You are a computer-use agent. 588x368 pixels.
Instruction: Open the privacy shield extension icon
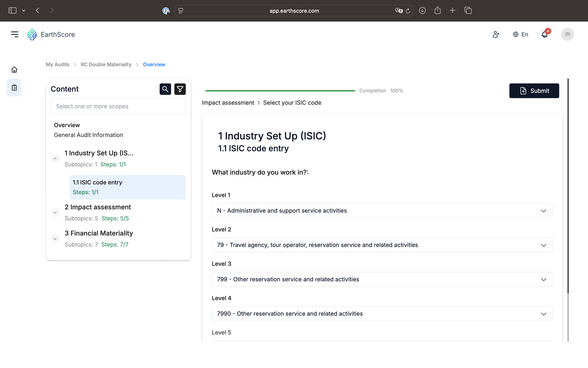click(x=166, y=11)
